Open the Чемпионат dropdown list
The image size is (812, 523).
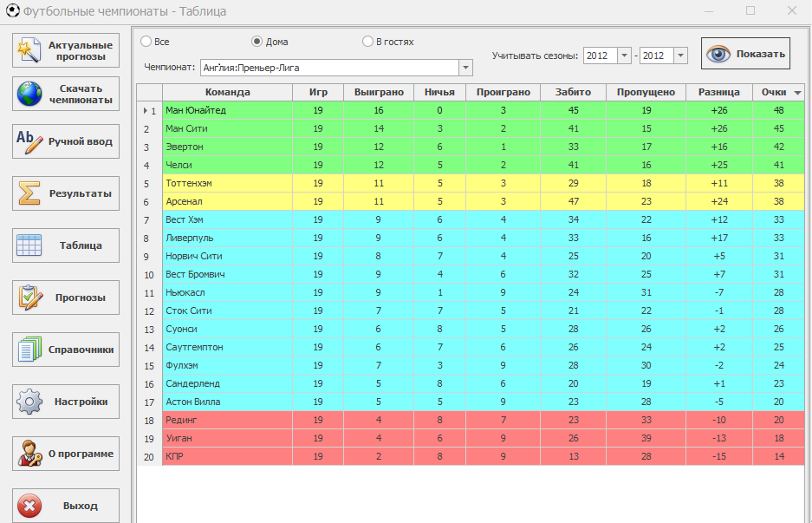coord(465,68)
